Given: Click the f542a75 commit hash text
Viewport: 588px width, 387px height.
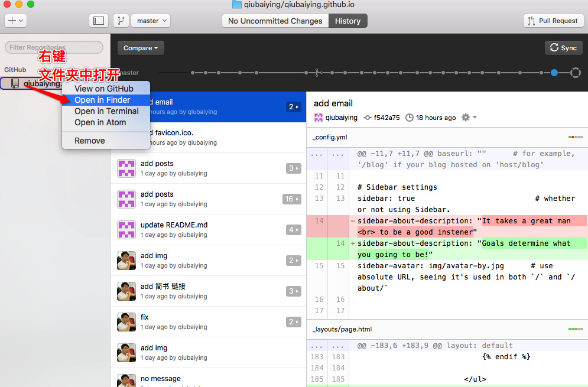Looking at the screenshot, I should 386,118.
